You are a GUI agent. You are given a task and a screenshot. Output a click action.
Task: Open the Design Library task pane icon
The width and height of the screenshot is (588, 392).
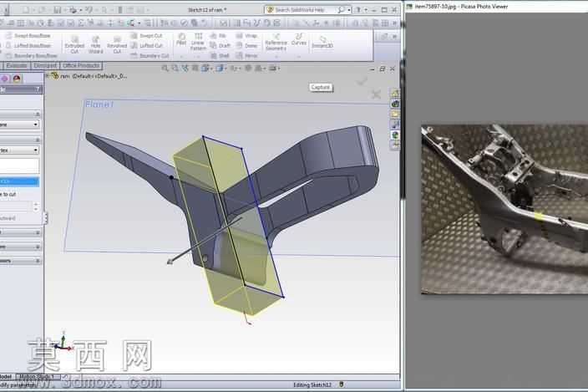395,104
